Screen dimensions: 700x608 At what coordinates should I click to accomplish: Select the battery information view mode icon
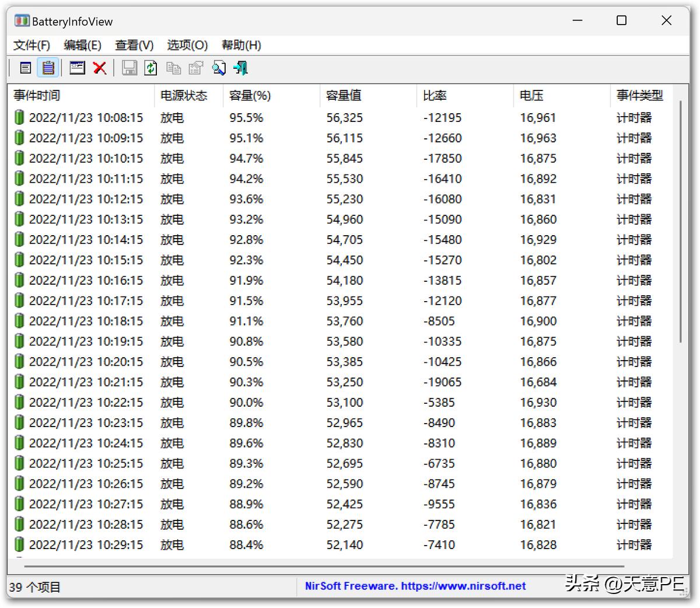25,68
